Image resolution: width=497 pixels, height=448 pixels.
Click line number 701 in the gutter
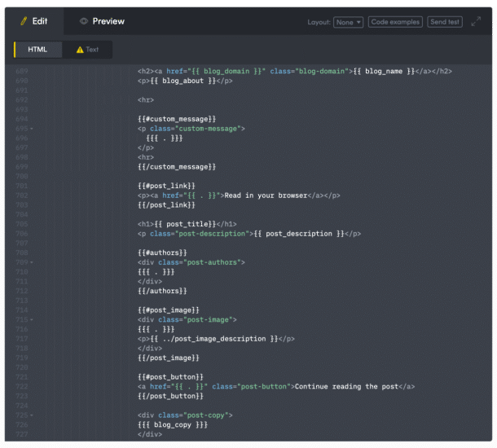click(22, 186)
